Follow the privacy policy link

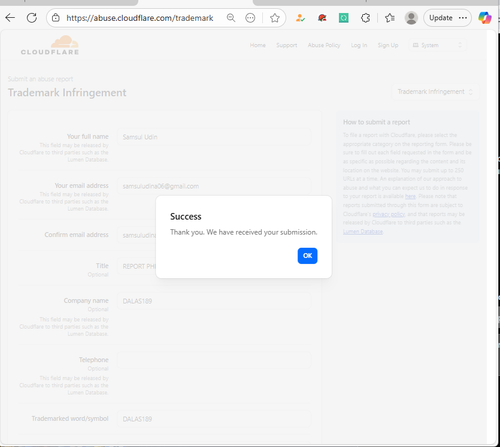tap(389, 214)
